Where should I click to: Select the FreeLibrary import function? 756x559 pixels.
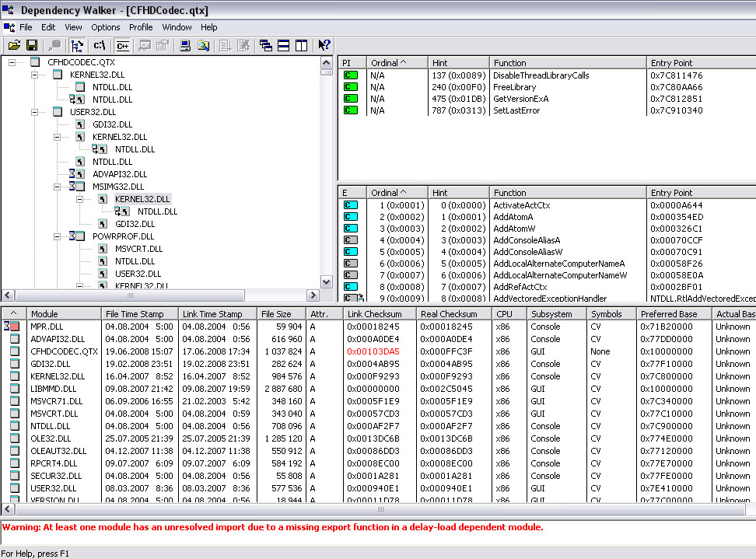(514, 87)
